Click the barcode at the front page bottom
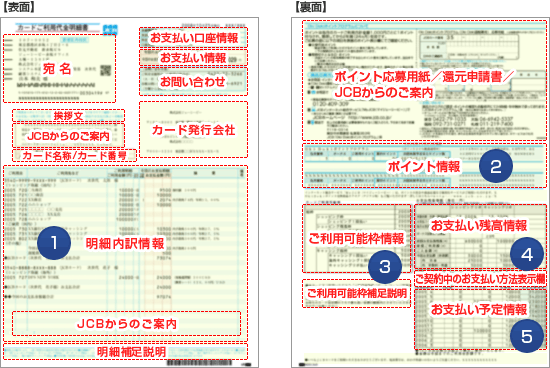Image resolution: width=550 pixels, height=368 pixels. coord(199,363)
